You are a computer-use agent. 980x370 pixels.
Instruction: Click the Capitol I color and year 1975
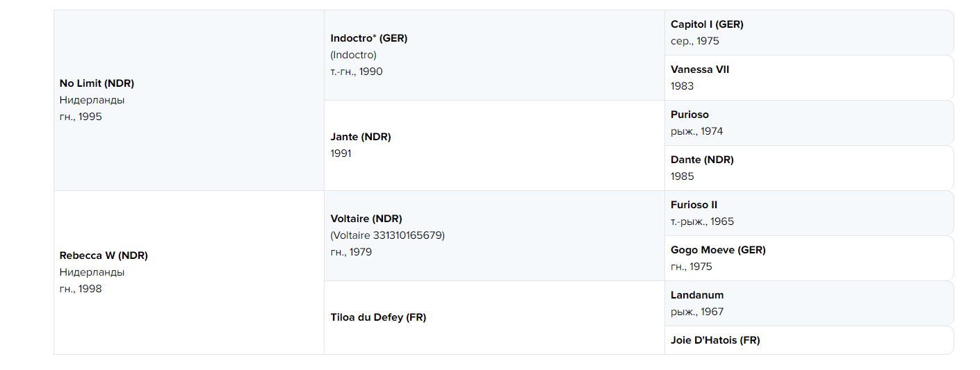click(695, 41)
